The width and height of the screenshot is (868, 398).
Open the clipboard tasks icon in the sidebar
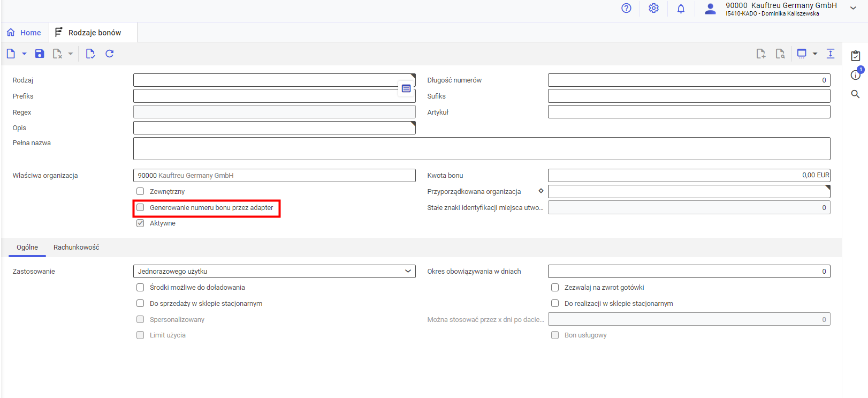[x=856, y=56]
